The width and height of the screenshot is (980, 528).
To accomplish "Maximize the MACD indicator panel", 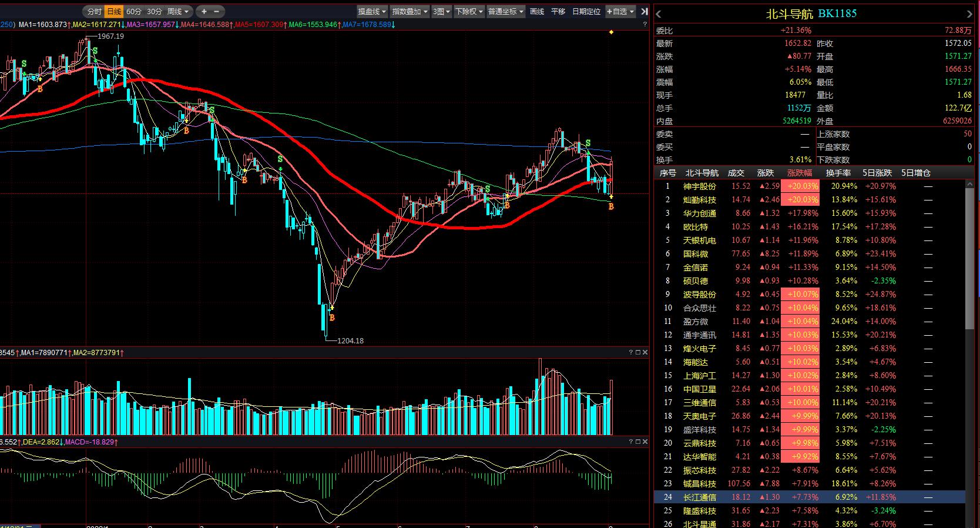I will (638, 442).
